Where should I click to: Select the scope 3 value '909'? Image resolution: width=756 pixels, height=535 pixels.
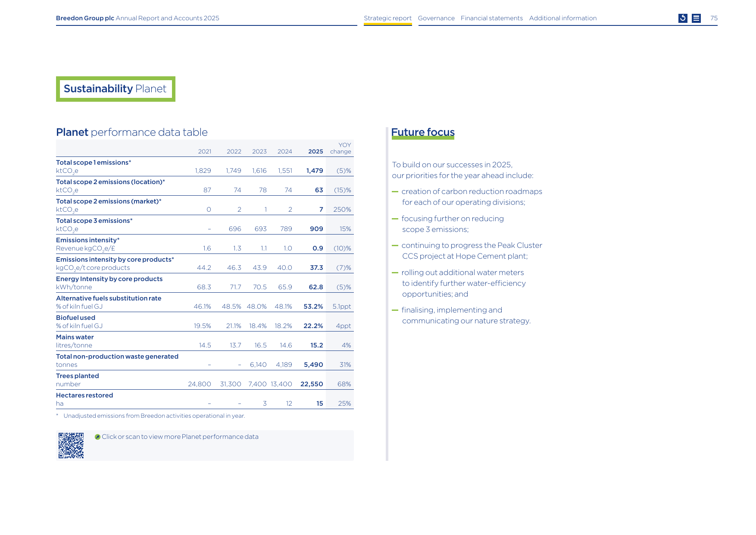[x=316, y=229]
